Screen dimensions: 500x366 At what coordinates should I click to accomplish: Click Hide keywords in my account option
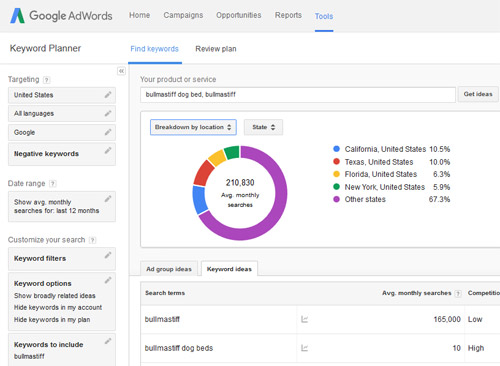tap(58, 307)
